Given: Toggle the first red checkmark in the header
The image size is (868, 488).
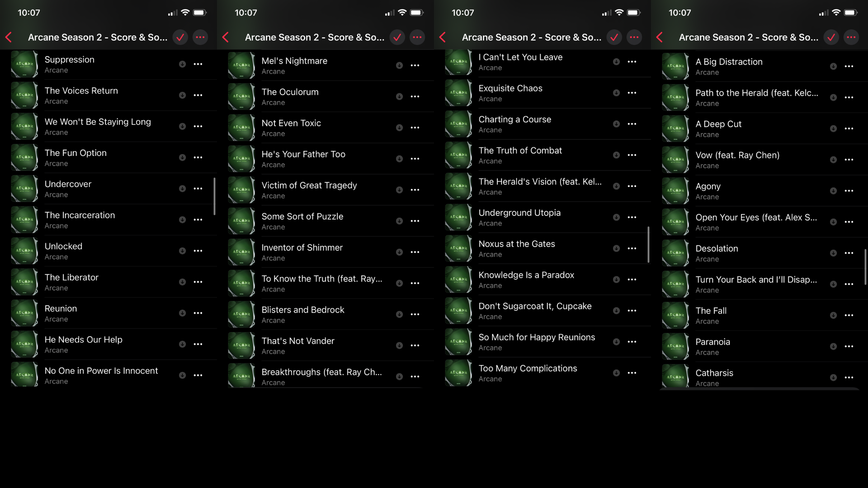Looking at the screenshot, I should (180, 37).
